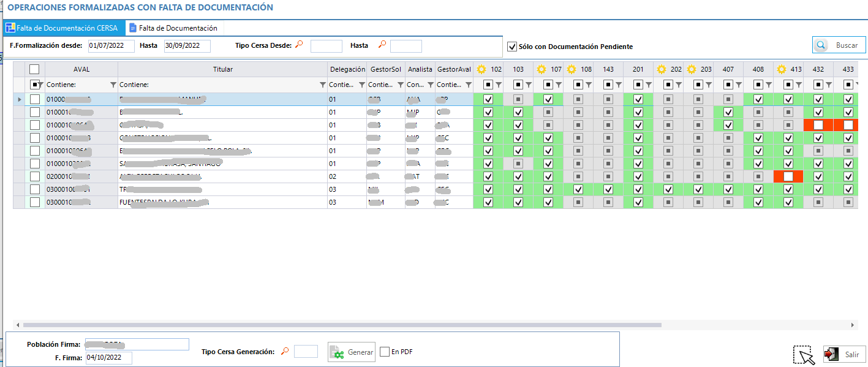Image resolution: width=868 pixels, height=367 pixels.
Task: Click the Salir button to exit
Action: click(x=844, y=354)
